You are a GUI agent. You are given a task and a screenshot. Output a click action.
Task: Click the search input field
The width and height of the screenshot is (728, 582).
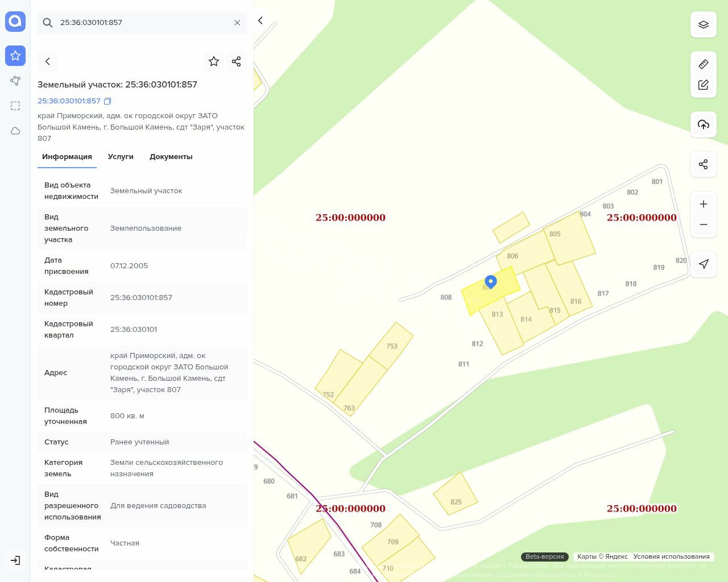point(142,23)
